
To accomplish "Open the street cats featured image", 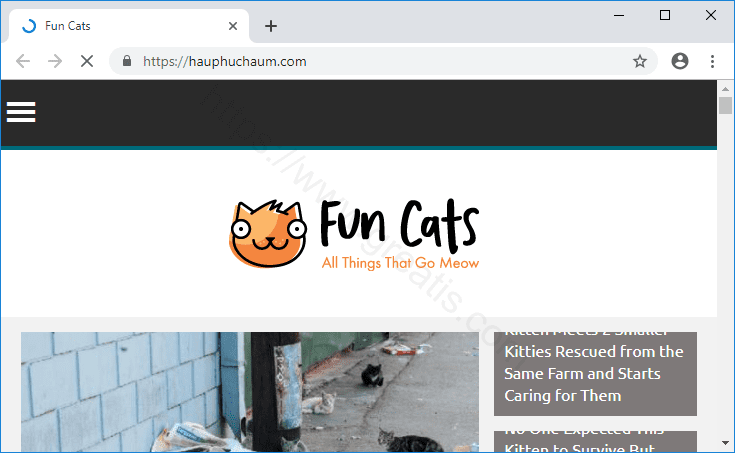I will [250, 392].
